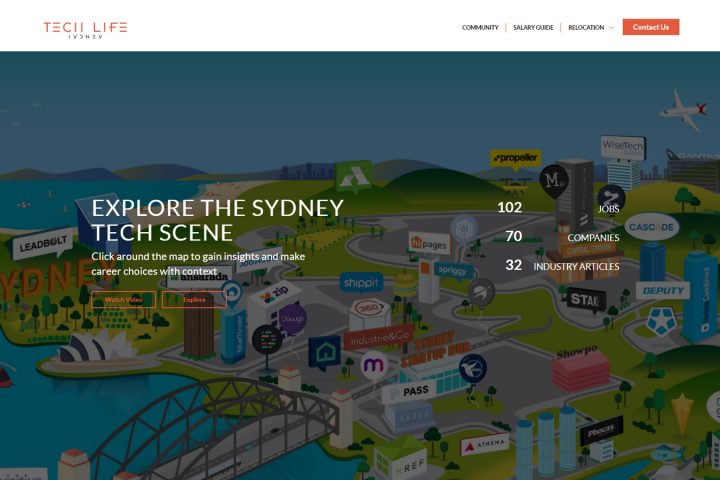Select the Industrie&Co map sign
The height and width of the screenshot is (480, 720).
379,339
